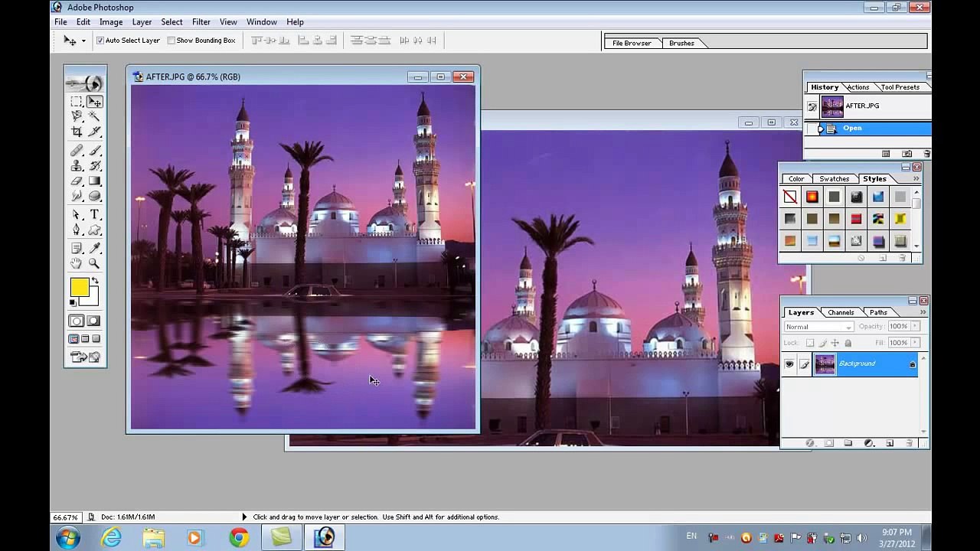The height and width of the screenshot is (551, 980).
Task: Open the Brushes palette tab
Action: pos(681,43)
